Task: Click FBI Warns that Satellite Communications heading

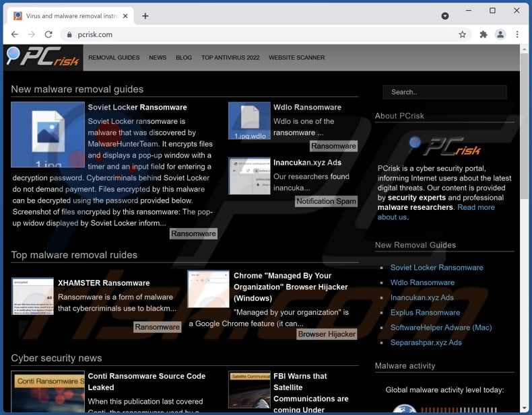Action: coord(311,393)
